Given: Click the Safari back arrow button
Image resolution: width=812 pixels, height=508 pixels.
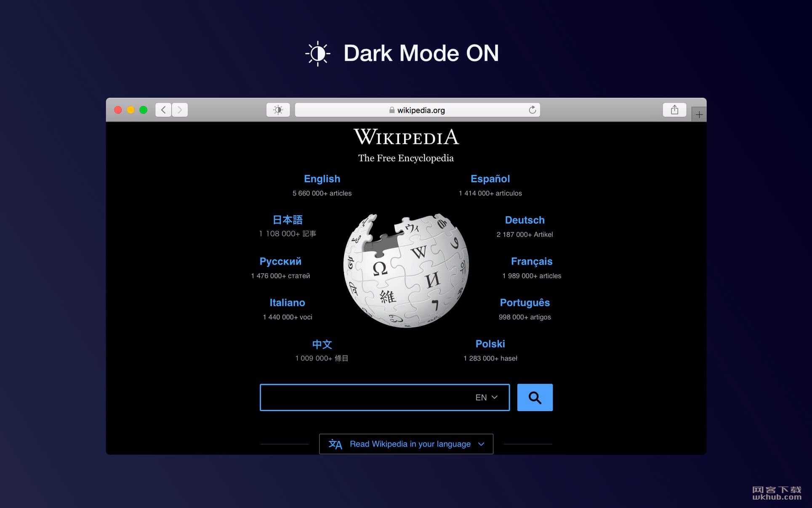Looking at the screenshot, I should pyautogui.click(x=163, y=110).
